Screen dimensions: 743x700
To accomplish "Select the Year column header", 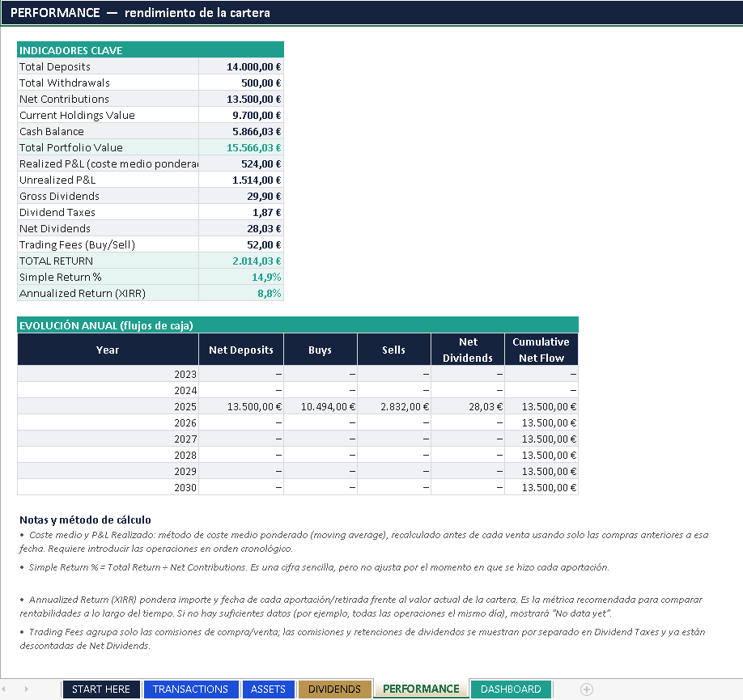I will point(108,350).
